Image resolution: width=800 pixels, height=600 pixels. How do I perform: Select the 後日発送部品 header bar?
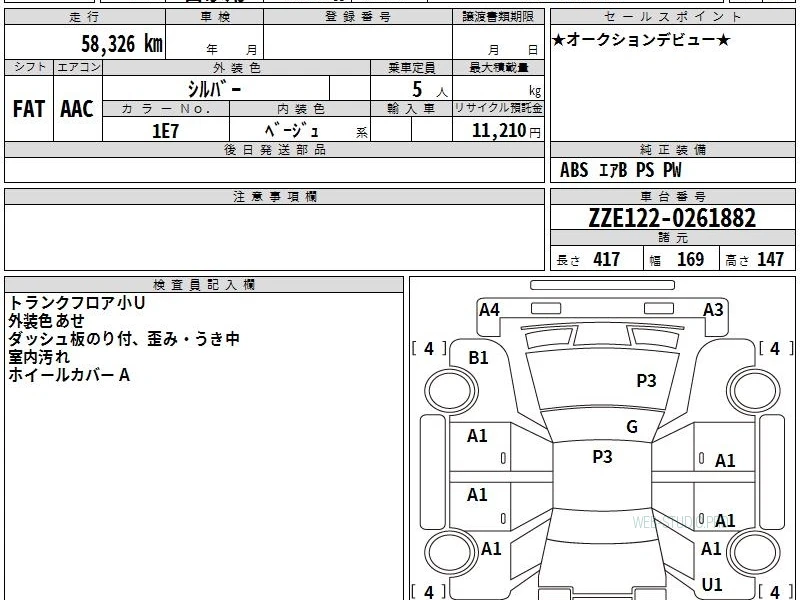point(274,149)
